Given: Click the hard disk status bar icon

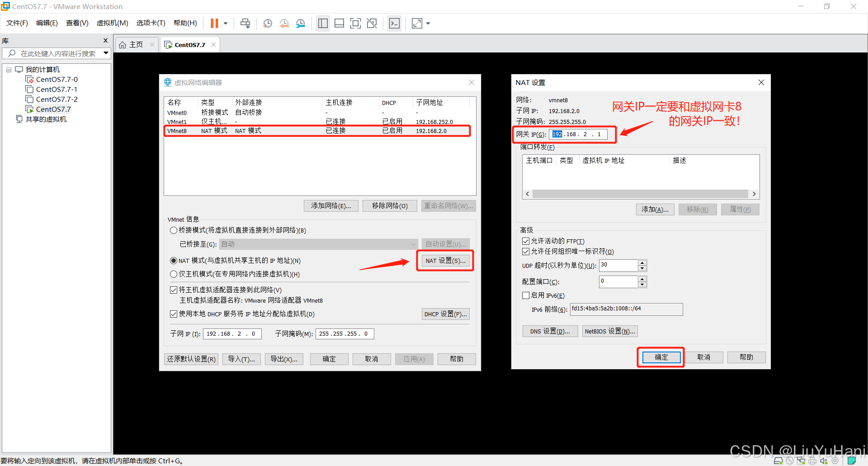Looking at the screenshot, I should [778, 461].
